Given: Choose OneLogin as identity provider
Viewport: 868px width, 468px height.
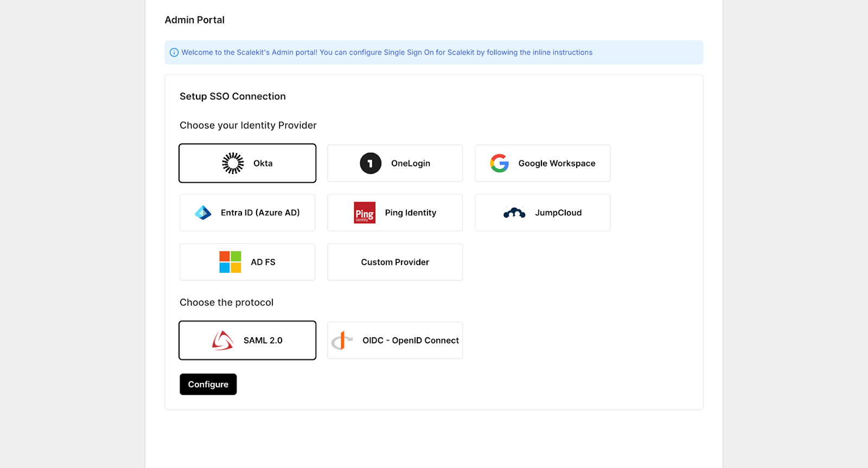Looking at the screenshot, I should 395,163.
